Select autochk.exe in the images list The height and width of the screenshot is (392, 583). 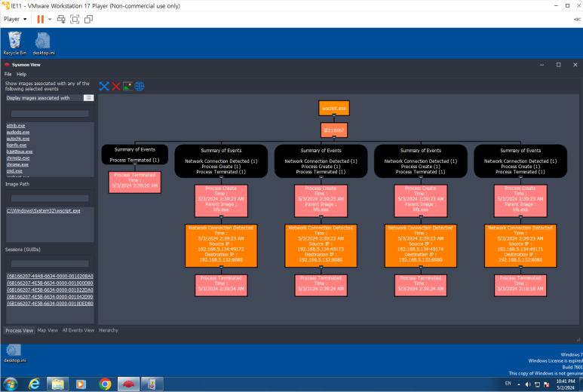[x=18, y=139]
